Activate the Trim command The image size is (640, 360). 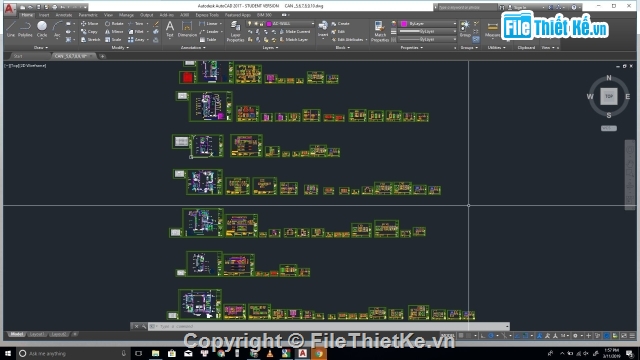click(136, 24)
